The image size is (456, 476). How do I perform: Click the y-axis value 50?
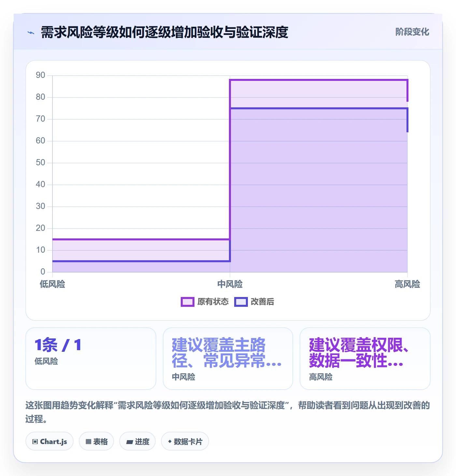[x=41, y=163]
